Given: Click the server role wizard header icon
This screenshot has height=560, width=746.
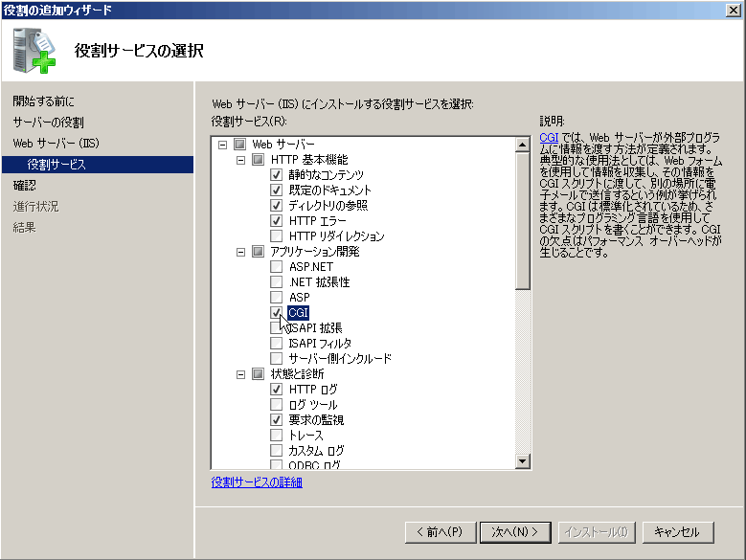Looking at the screenshot, I should pyautogui.click(x=34, y=51).
